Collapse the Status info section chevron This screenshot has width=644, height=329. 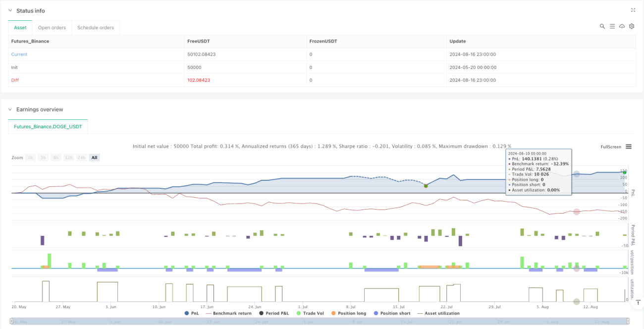tap(10, 11)
